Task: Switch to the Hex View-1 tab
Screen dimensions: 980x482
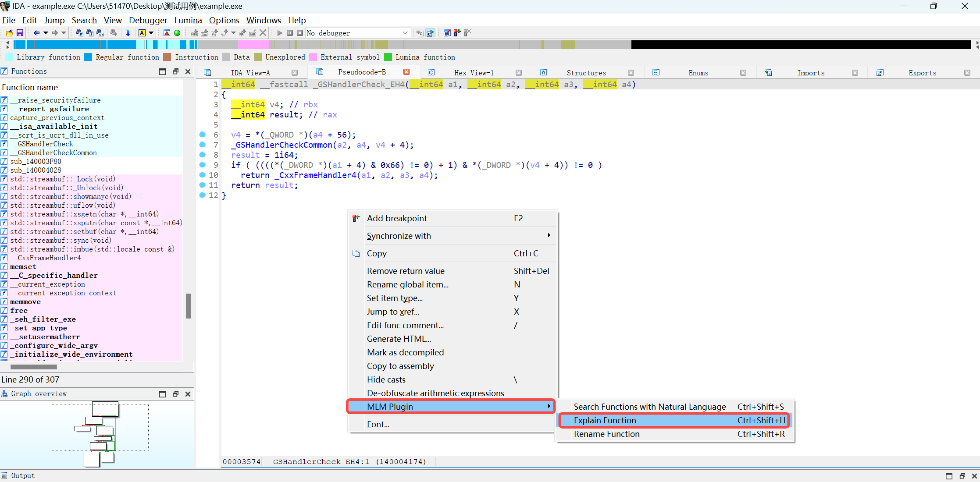Action: (x=474, y=73)
